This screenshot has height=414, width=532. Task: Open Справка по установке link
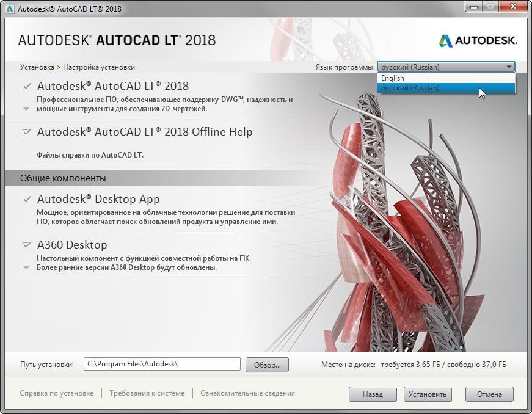[x=57, y=393]
